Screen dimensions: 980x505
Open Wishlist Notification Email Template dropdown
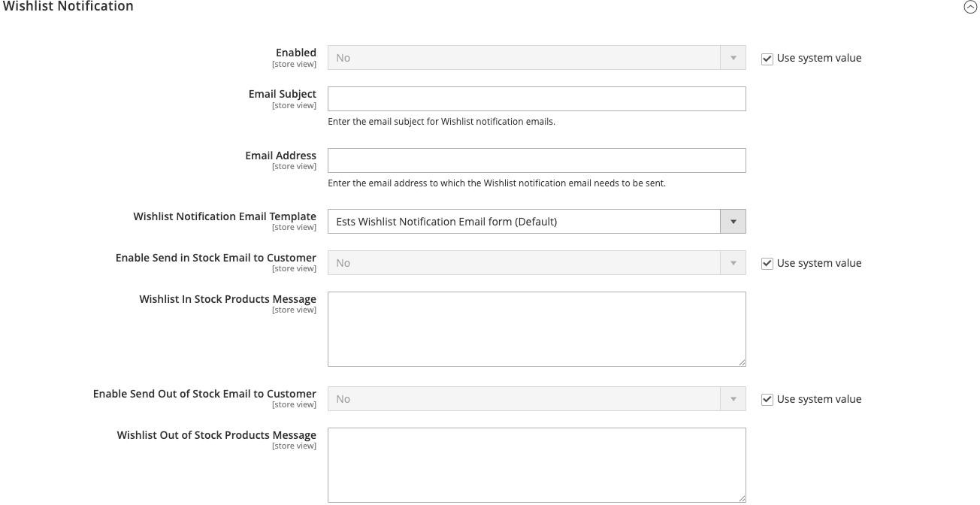tap(536, 222)
